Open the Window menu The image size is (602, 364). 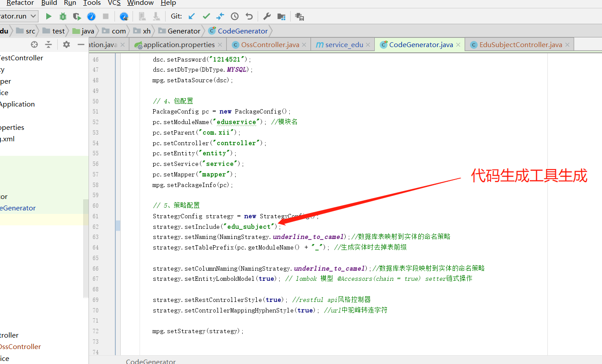140,3
